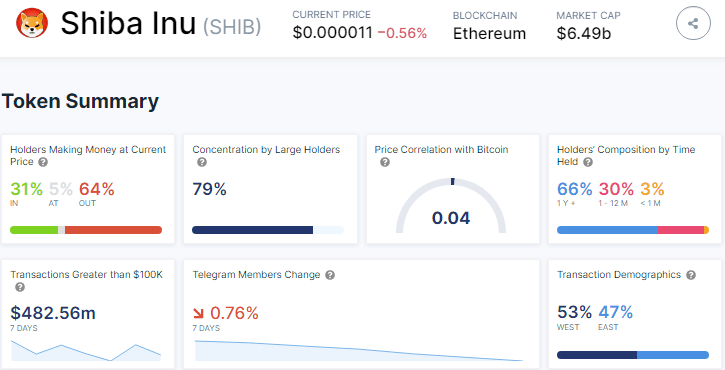The image size is (725, 370).
Task: Open help icon for Transactions Greater than $100K
Action: coord(19,287)
